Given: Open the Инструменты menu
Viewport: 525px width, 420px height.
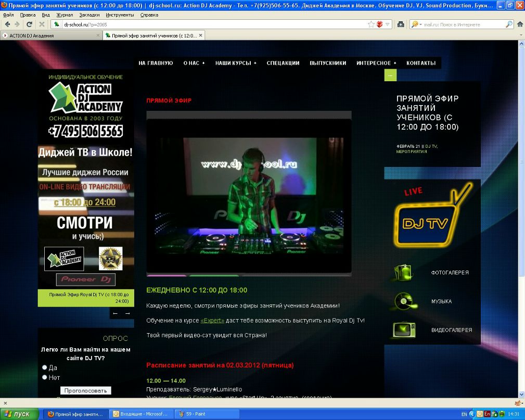Looking at the screenshot, I should tap(120, 15).
